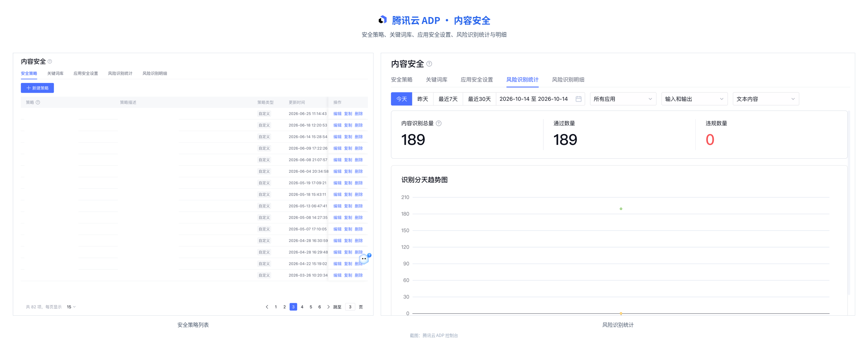Click the date range field 2026-10-14 至 2026-10-14

(x=540, y=99)
